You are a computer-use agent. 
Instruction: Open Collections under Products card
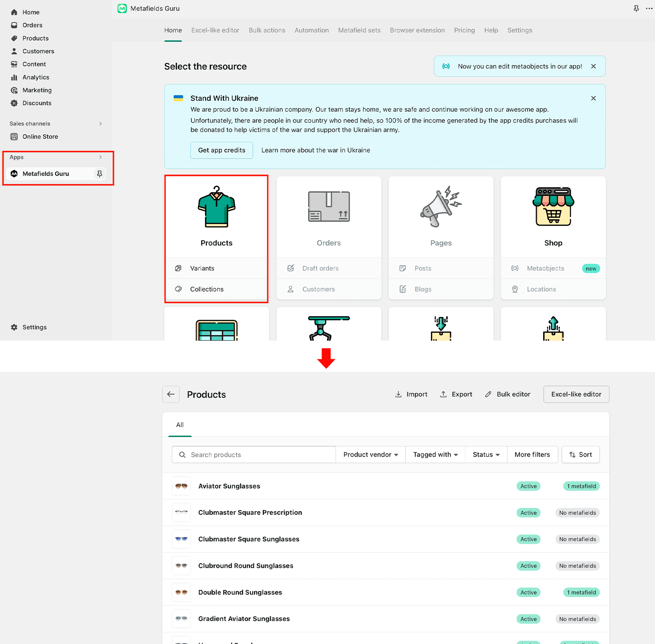[x=217, y=289]
